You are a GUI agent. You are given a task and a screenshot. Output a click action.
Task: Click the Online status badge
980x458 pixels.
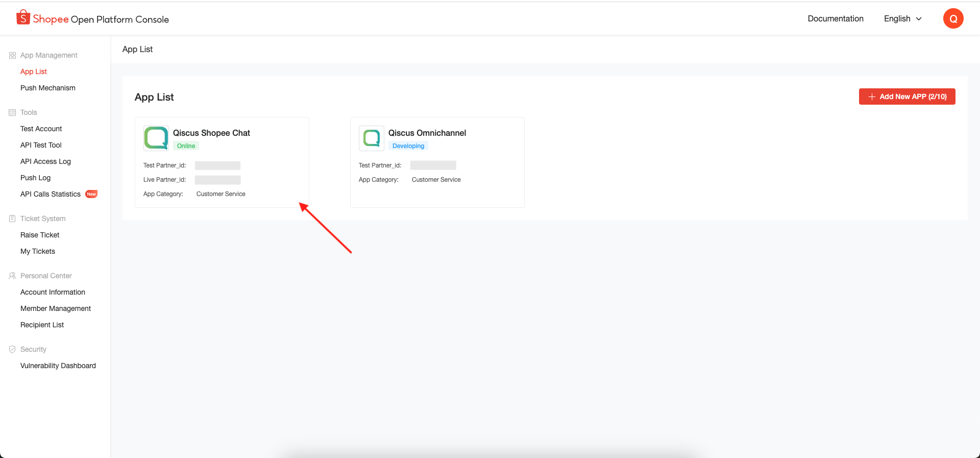coord(186,146)
